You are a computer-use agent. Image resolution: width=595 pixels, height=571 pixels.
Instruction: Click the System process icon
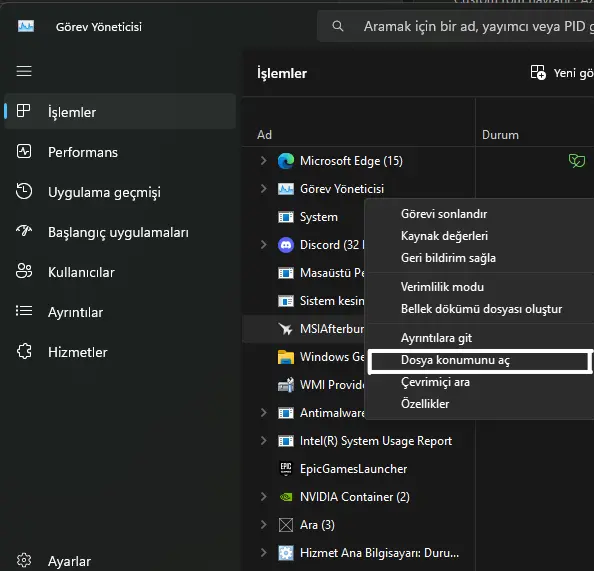coord(286,217)
